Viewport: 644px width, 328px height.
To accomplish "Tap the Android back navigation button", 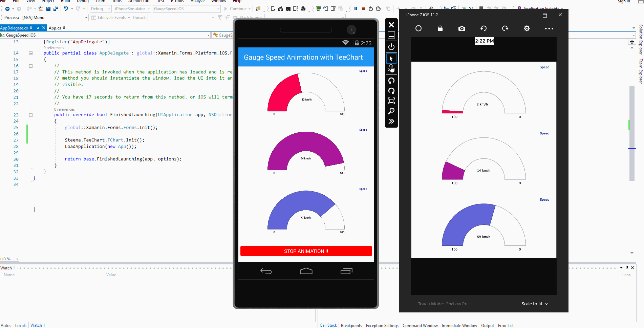I will pyautogui.click(x=266, y=271).
